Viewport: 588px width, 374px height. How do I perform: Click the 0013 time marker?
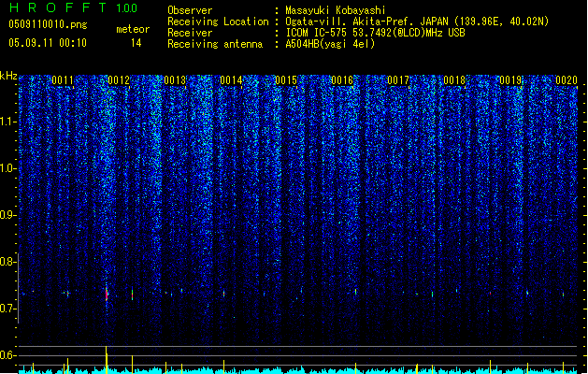click(x=175, y=80)
